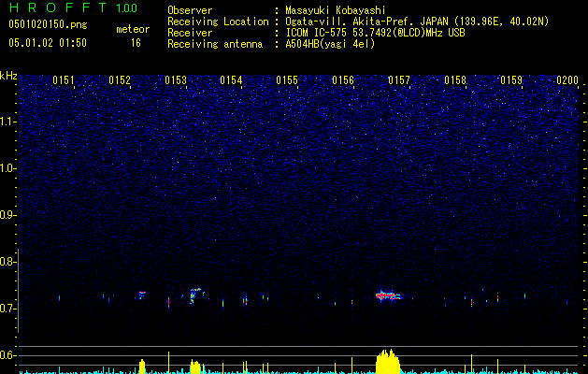Click the 0.8 kHz axis label
The height and width of the screenshot is (374, 588).
point(7,262)
